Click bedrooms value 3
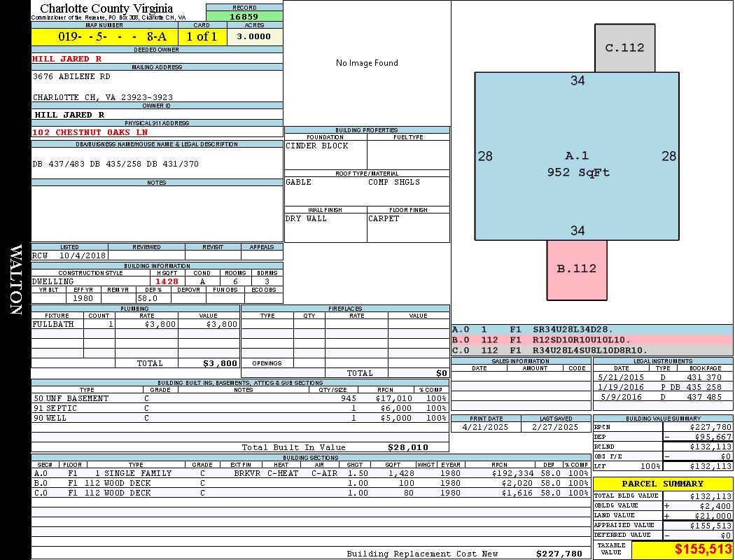This screenshot has width=735, height=560. [267, 281]
